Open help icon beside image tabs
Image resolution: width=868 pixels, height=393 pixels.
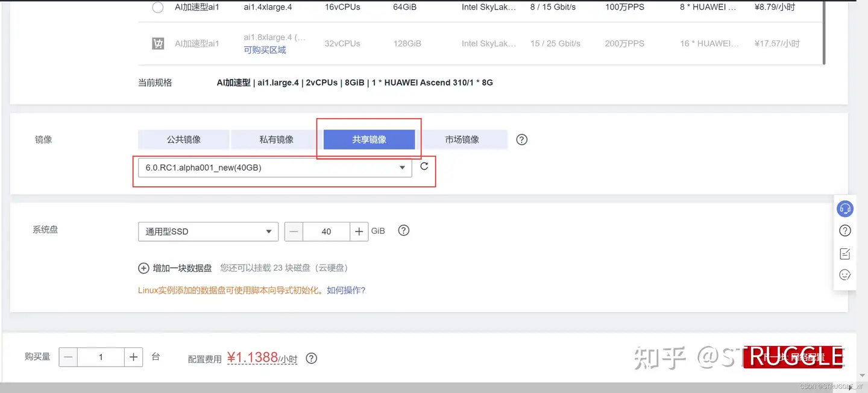[522, 139]
